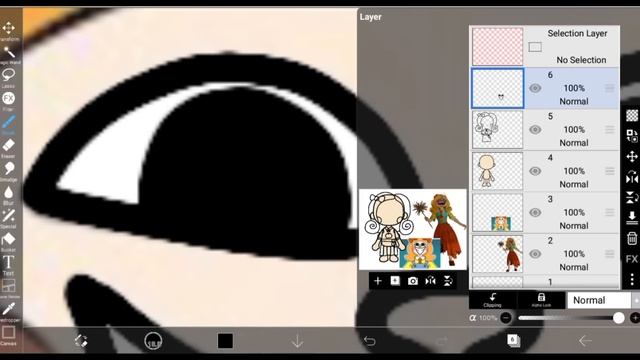Screen dimensions: 640x360
Task: Select layer 5 line art thumbnail
Action: click(x=498, y=130)
